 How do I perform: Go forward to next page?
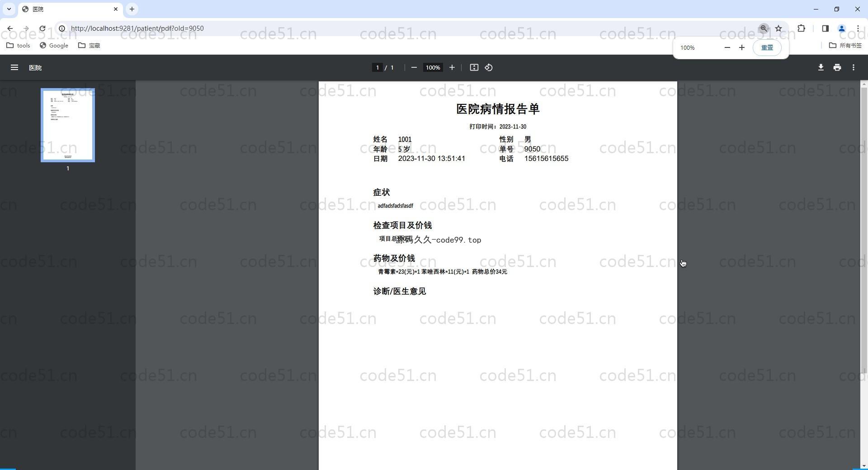[26, 28]
